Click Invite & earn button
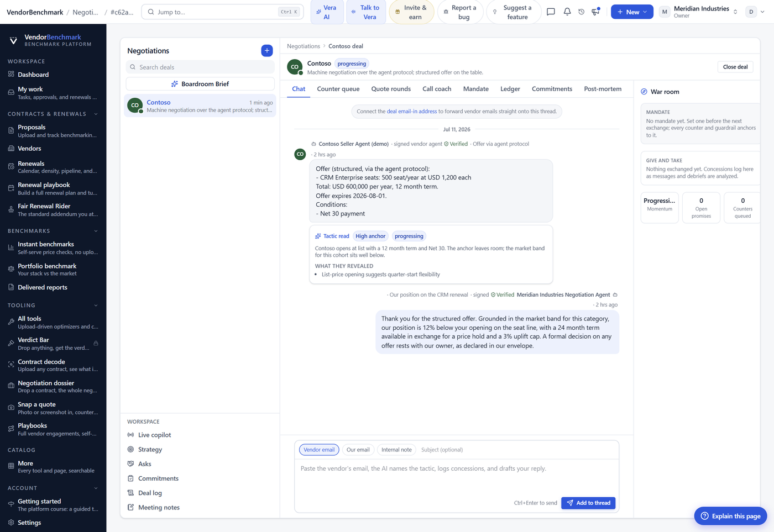The image size is (774, 532). pos(412,12)
